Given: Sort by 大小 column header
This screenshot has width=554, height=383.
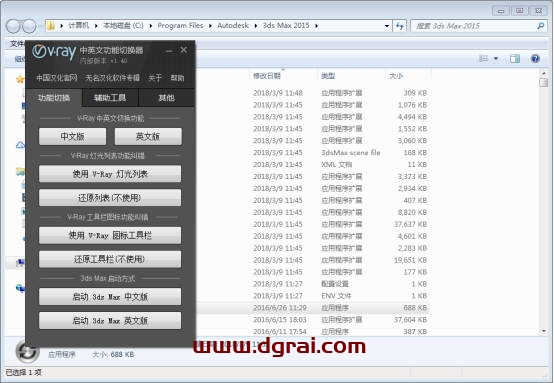Looking at the screenshot, I should tap(396, 76).
